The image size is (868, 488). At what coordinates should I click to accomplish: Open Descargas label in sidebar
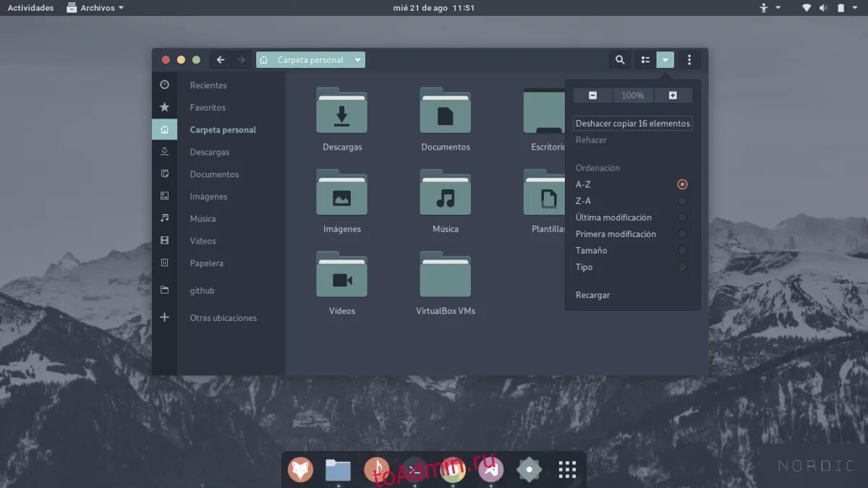[x=210, y=153]
